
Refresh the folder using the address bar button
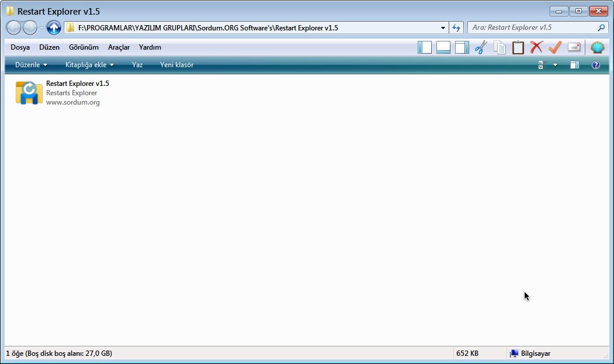456,27
